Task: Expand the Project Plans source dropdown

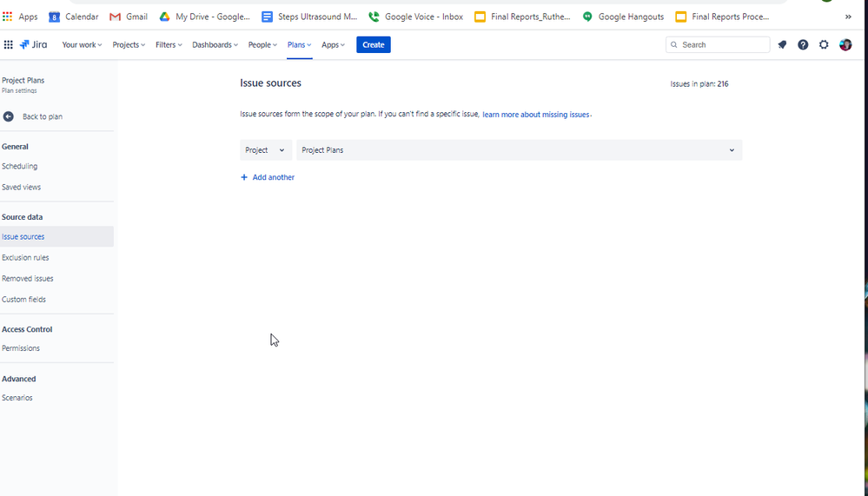Action: (520, 150)
